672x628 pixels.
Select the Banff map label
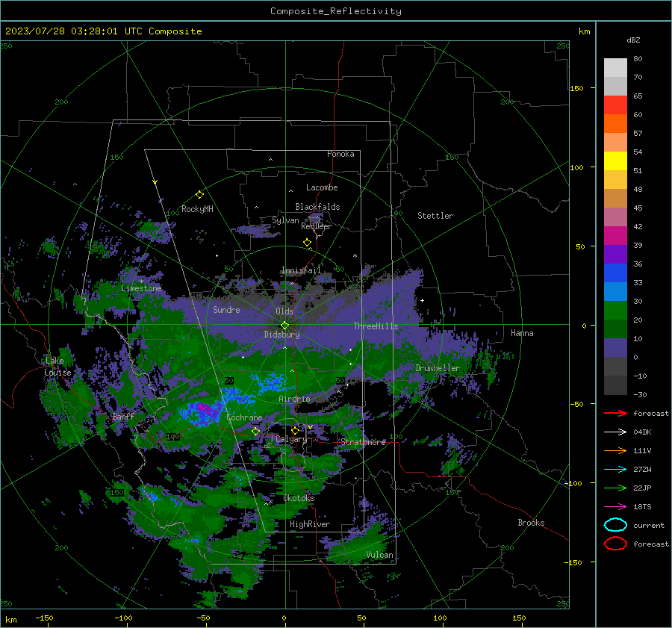point(123,416)
